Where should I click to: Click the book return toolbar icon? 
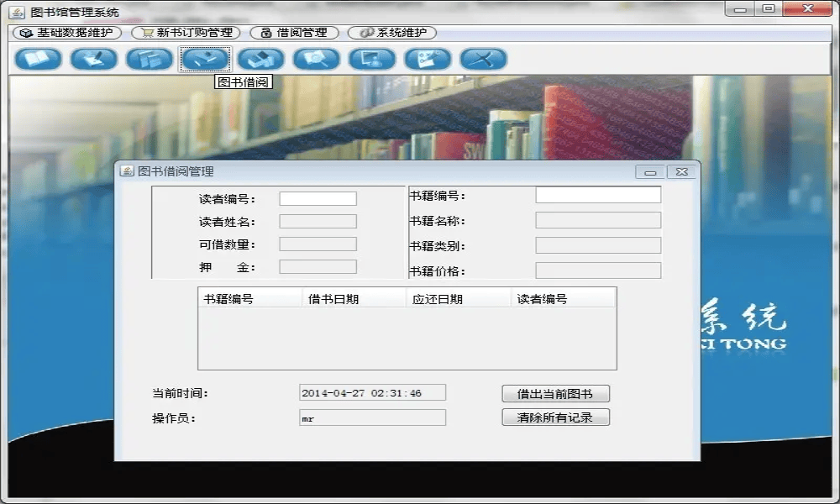click(x=260, y=59)
